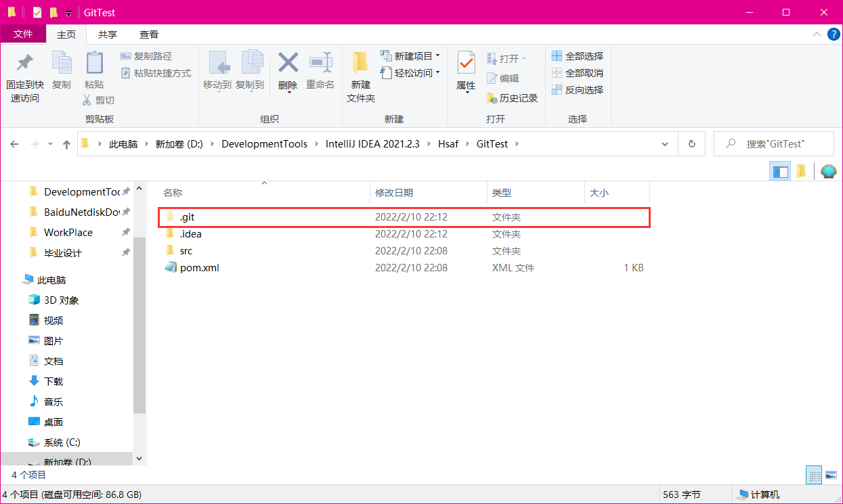Select the pom.xml file

click(x=404, y=268)
